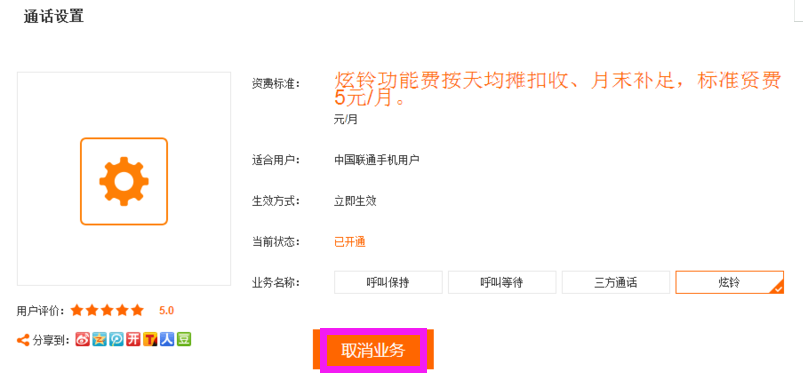Viewport: 803px width, 392px height.
Task: Share to the yellow T icon
Action: (150, 339)
